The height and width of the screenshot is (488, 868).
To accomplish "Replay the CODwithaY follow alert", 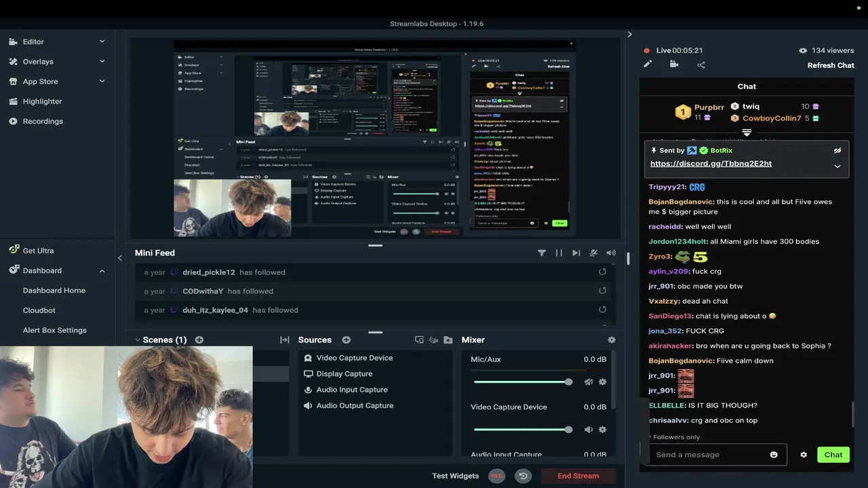I will [602, 291].
